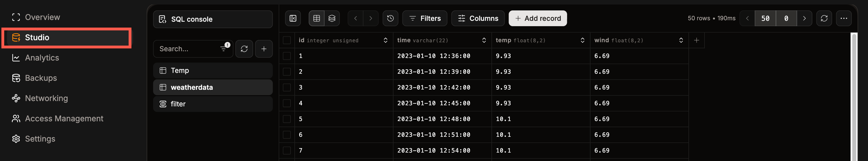Add a new table with plus button
This screenshot has height=161, width=868.
264,49
